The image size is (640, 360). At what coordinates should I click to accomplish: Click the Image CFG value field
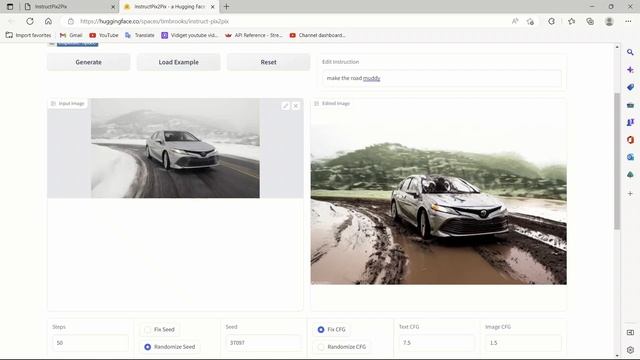pos(523,343)
